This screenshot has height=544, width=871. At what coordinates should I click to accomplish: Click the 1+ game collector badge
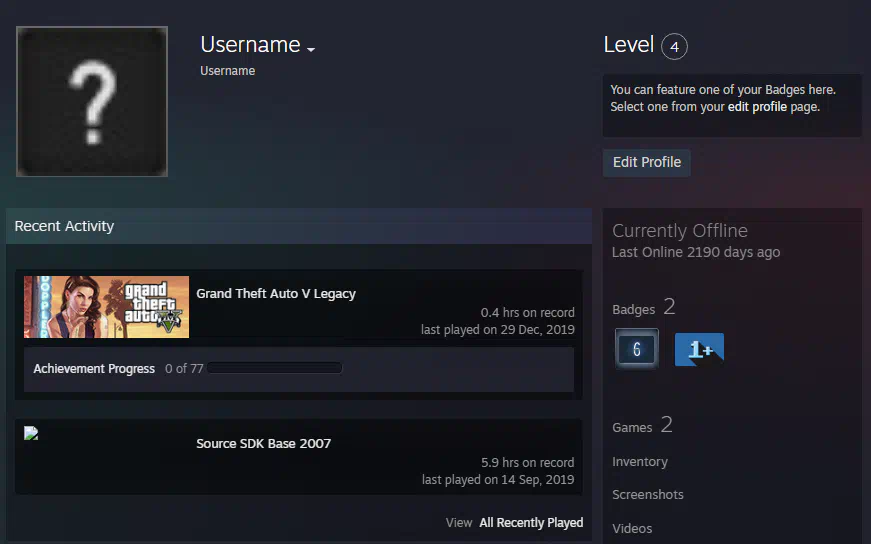pyautogui.click(x=699, y=350)
